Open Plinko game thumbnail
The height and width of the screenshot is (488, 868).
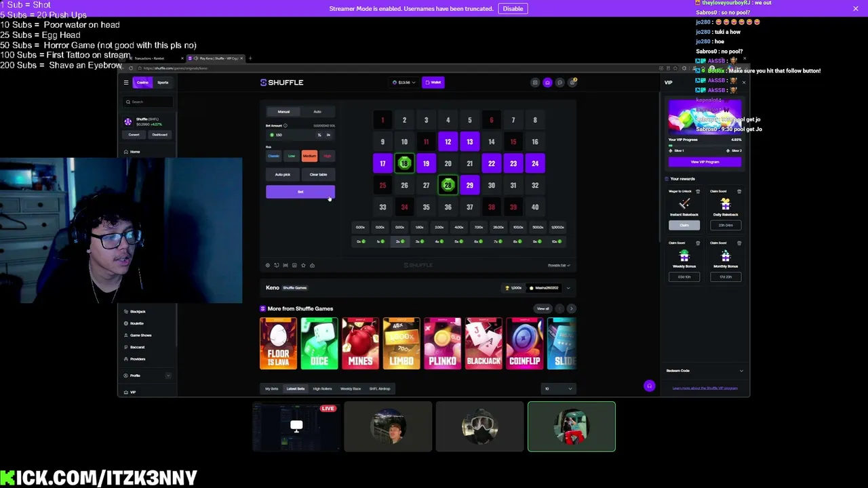(442, 344)
